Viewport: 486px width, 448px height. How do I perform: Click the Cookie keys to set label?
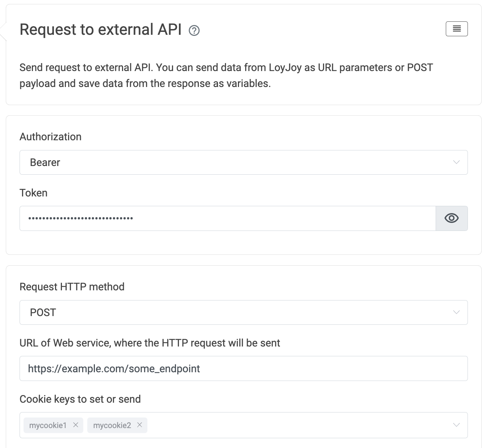point(80,399)
